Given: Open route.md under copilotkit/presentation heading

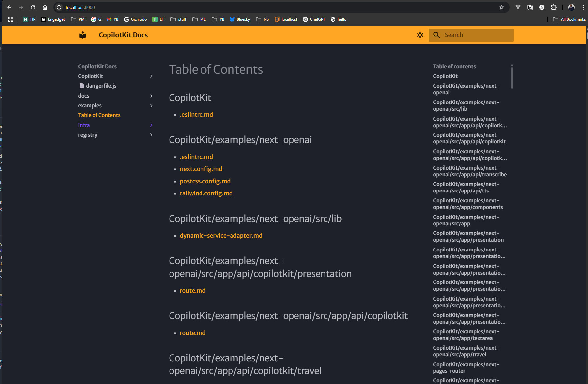Looking at the screenshot, I should point(193,290).
